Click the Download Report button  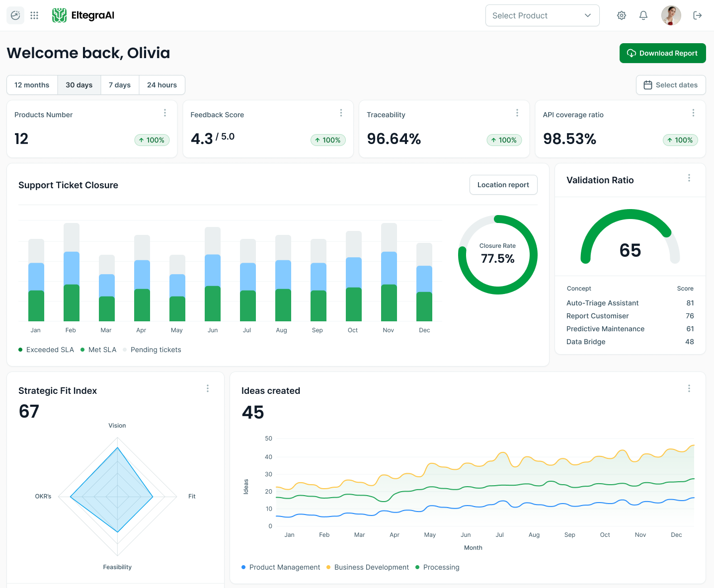[x=662, y=53]
